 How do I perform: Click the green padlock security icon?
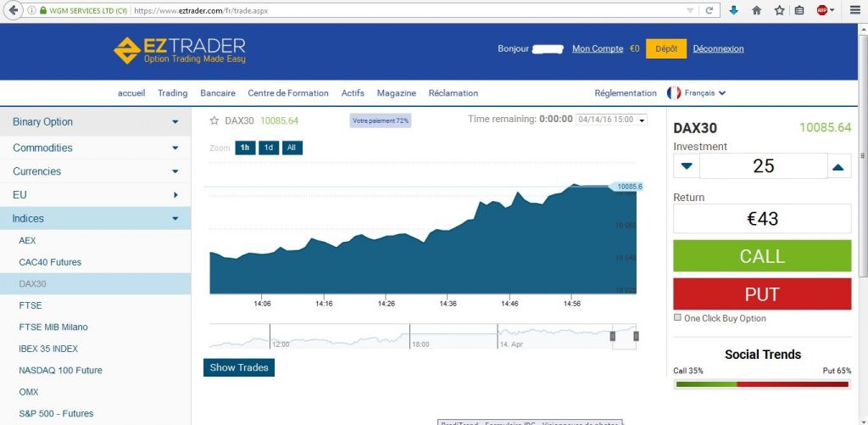point(42,10)
